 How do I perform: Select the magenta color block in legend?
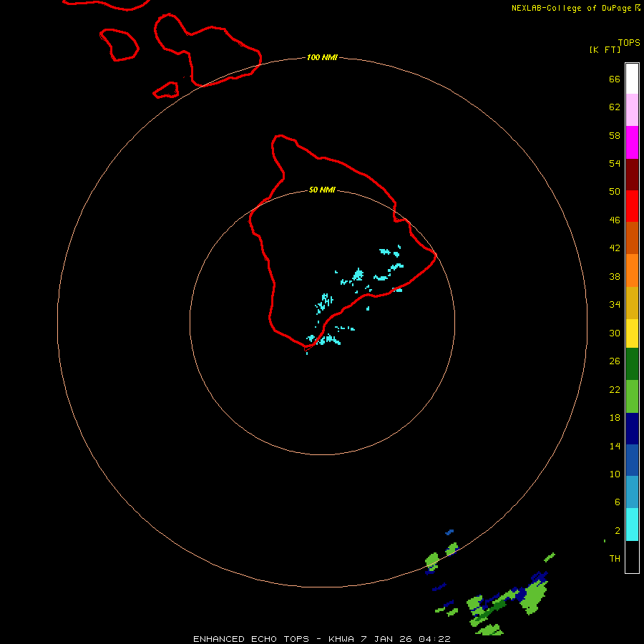(632, 142)
